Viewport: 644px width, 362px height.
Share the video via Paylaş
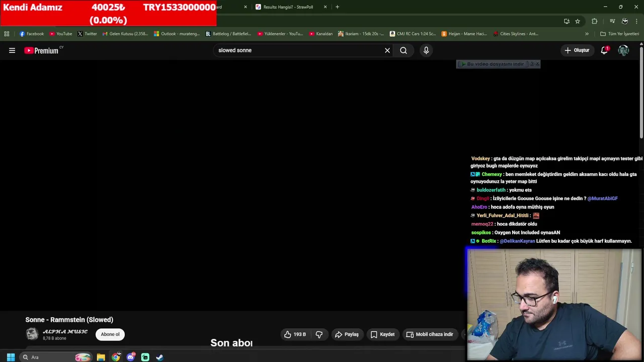(x=347, y=334)
